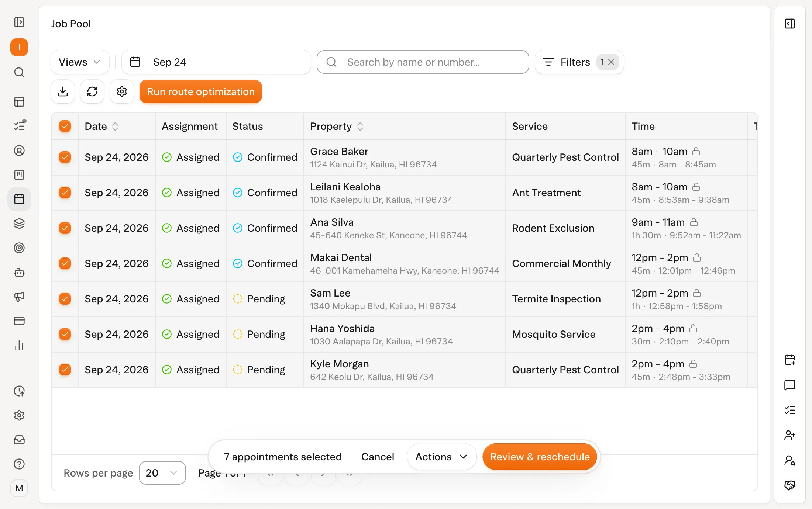
Task: Open the Sep 24 date picker
Action: pos(216,62)
